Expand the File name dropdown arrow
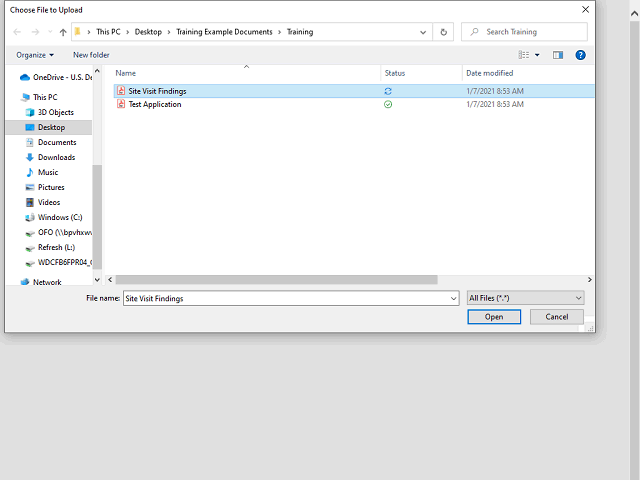The width and height of the screenshot is (640, 480). [x=453, y=298]
